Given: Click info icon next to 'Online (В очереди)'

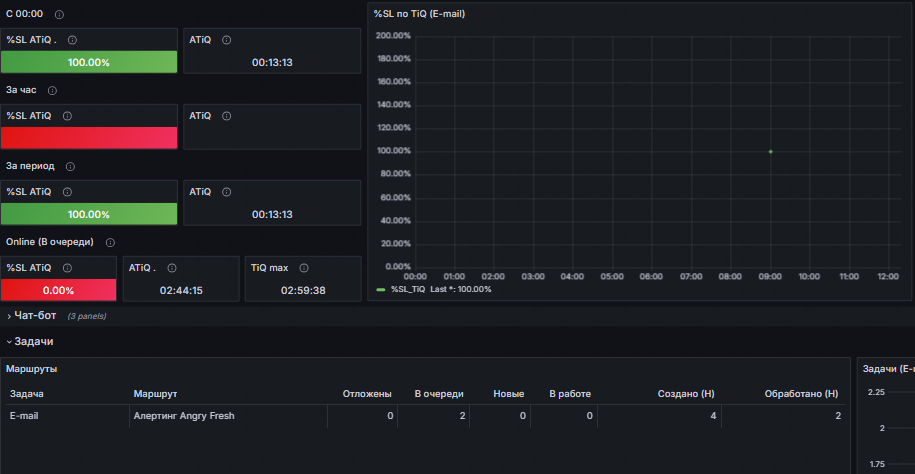Looking at the screenshot, I should (x=110, y=242).
